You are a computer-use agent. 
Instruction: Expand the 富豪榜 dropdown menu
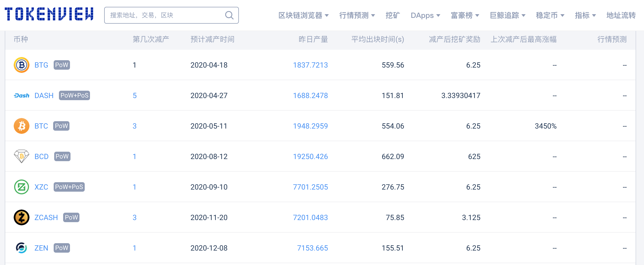pyautogui.click(x=465, y=16)
